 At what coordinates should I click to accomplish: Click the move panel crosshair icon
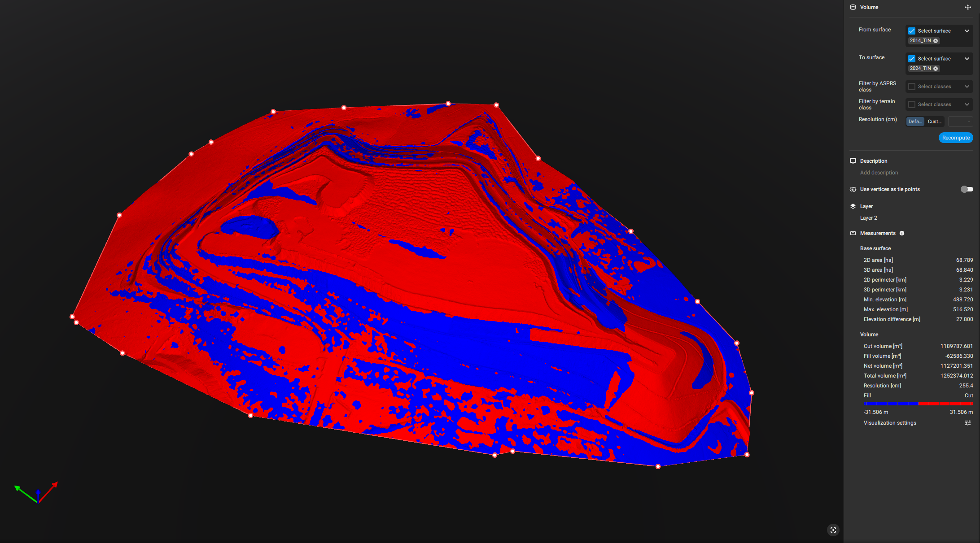click(968, 7)
